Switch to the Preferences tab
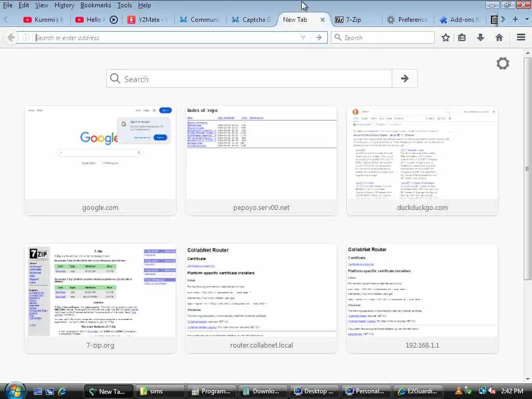 click(407, 20)
